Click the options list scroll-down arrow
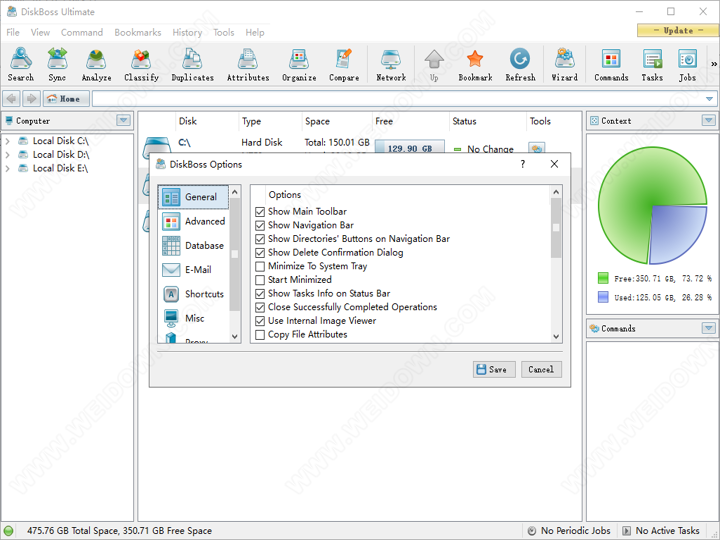 556,336
